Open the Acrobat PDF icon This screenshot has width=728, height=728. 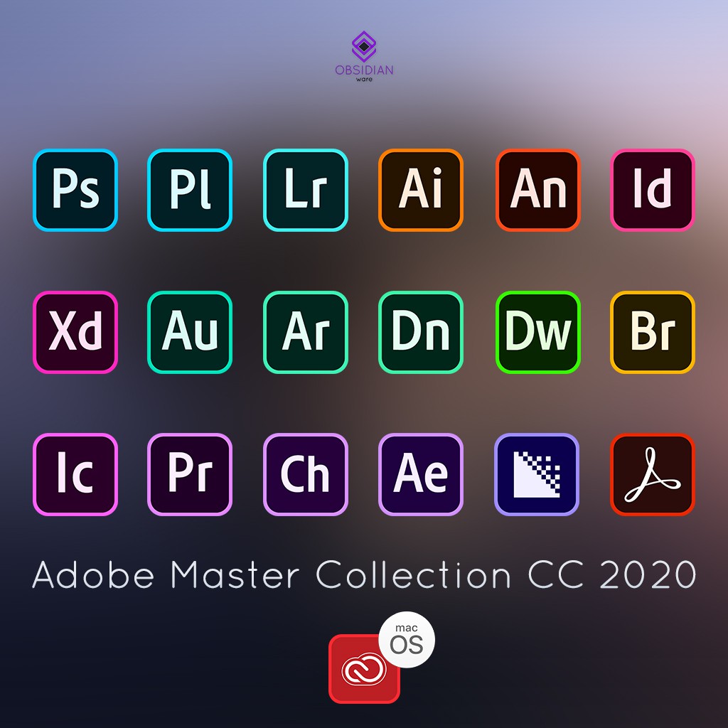click(x=653, y=474)
